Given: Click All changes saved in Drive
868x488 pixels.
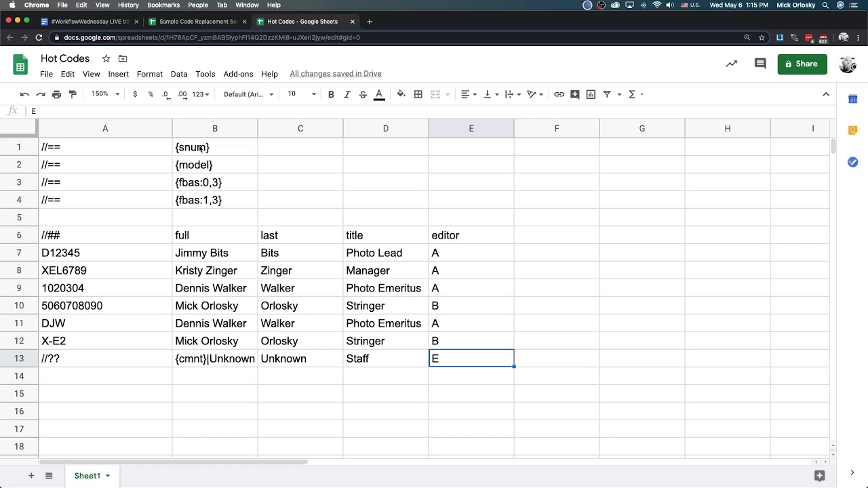Looking at the screenshot, I should [x=336, y=74].
